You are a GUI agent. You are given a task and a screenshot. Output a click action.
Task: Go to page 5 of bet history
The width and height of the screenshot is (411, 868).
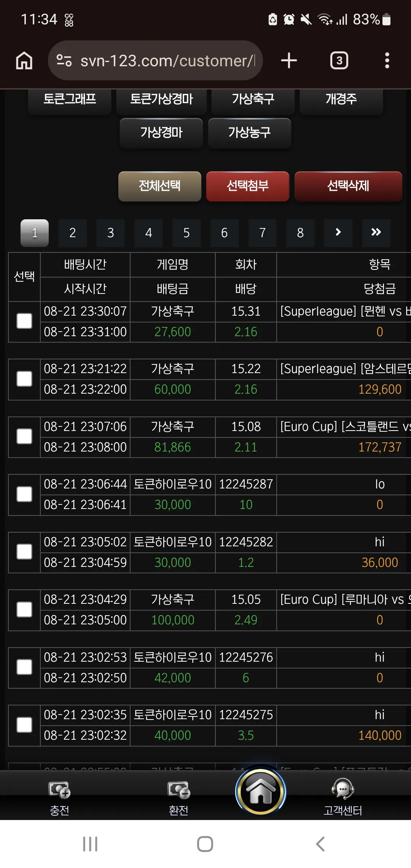click(x=186, y=233)
